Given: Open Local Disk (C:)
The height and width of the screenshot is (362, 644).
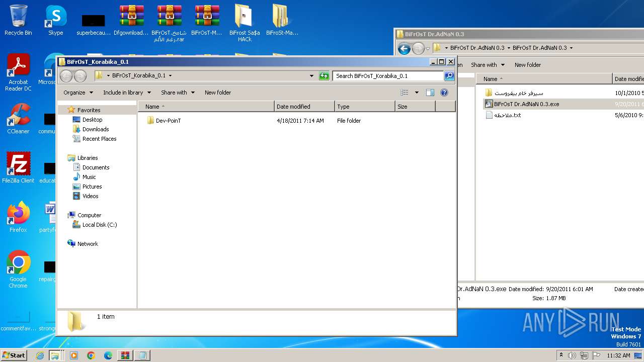Looking at the screenshot, I should (99, 225).
